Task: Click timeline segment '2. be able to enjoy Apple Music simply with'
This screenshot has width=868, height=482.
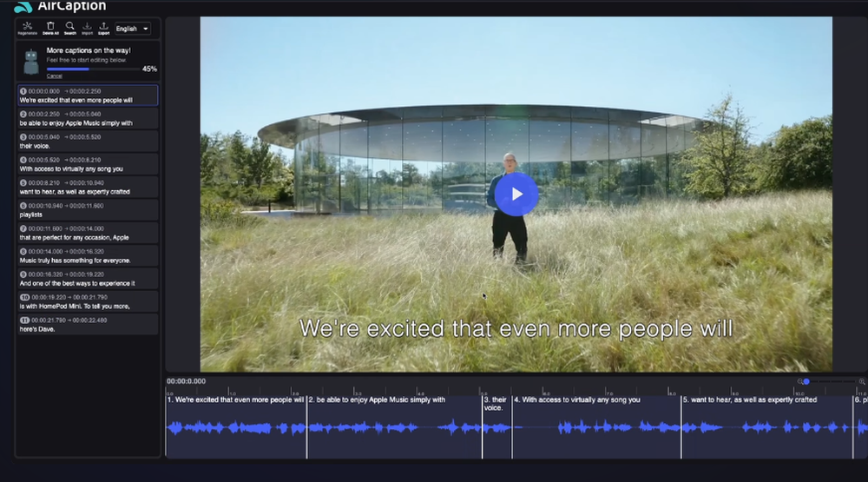Action: [x=395, y=426]
